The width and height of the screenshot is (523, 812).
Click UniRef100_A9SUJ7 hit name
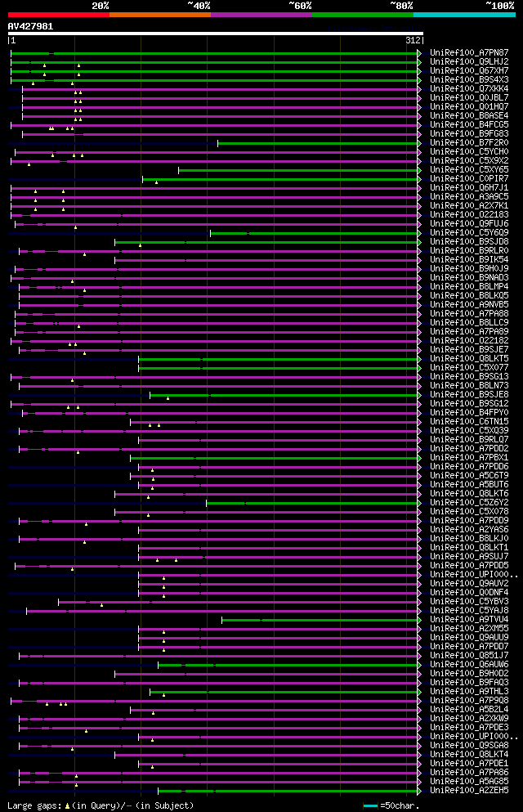pos(469,557)
